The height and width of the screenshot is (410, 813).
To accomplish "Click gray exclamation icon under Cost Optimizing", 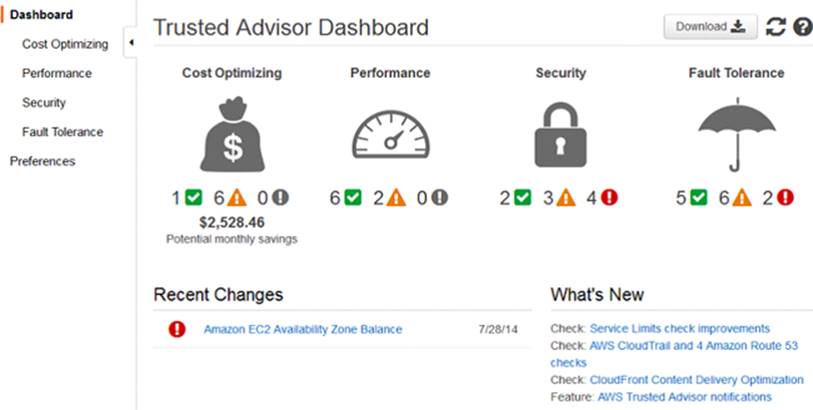I will [x=281, y=197].
